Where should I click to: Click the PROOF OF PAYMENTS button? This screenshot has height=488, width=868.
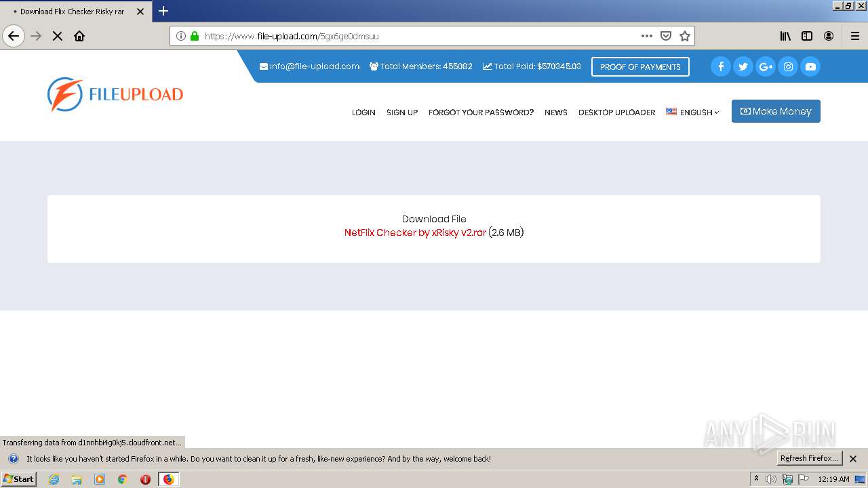(640, 66)
